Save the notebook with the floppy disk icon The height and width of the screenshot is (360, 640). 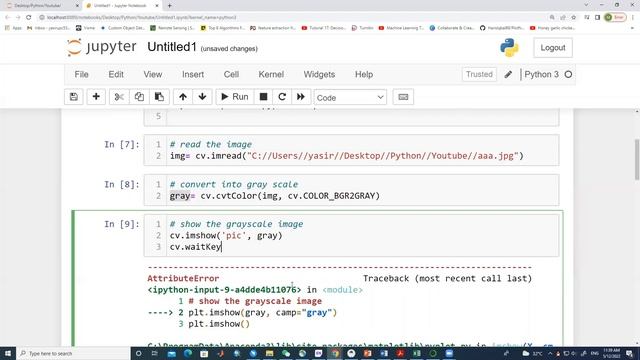coord(74,97)
